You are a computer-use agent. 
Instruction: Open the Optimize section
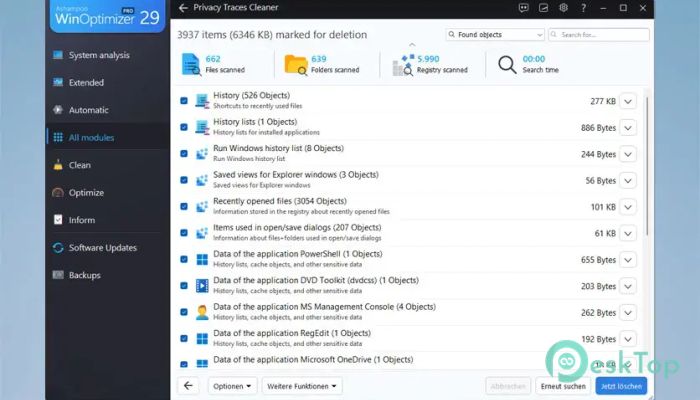point(107,192)
